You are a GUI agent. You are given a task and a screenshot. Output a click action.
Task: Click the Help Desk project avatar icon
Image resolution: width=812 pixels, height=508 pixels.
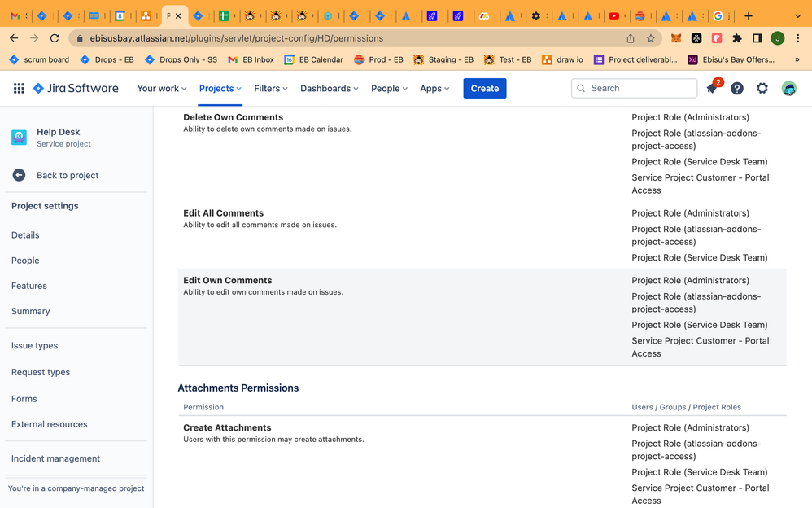coord(20,138)
